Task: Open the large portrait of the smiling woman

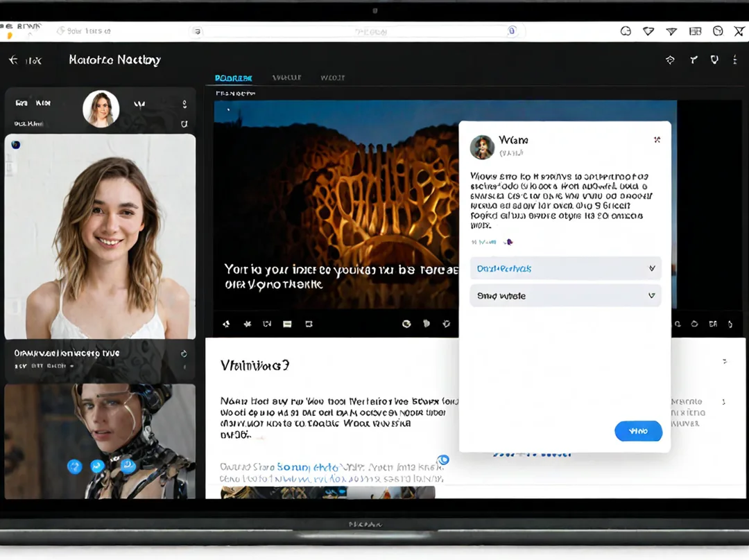Action: coord(101,236)
